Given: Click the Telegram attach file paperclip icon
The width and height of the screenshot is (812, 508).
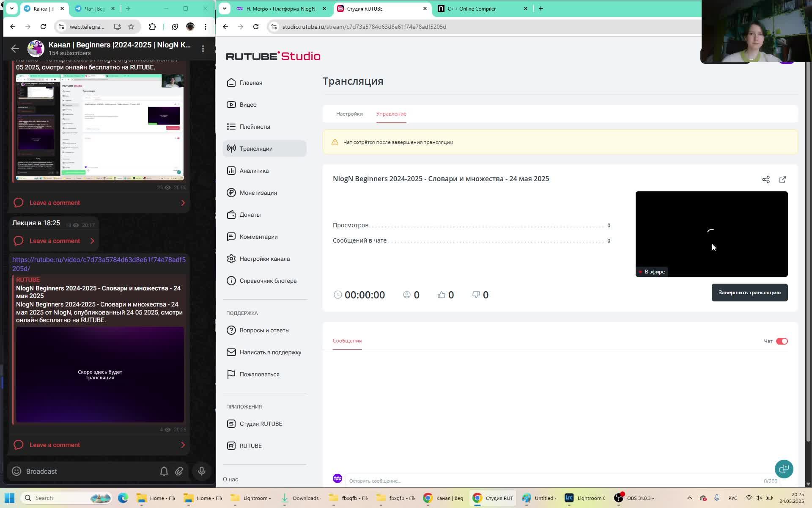Looking at the screenshot, I should pos(179,471).
